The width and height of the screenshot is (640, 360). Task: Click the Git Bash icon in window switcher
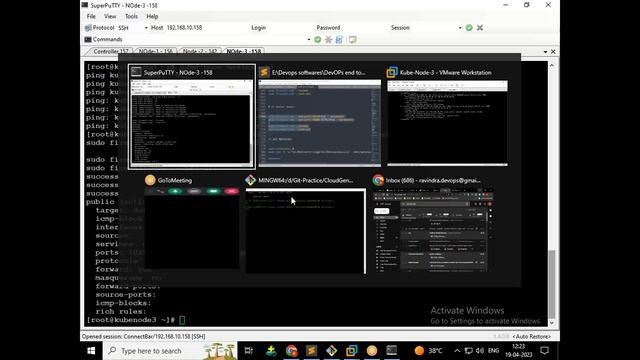click(250, 180)
